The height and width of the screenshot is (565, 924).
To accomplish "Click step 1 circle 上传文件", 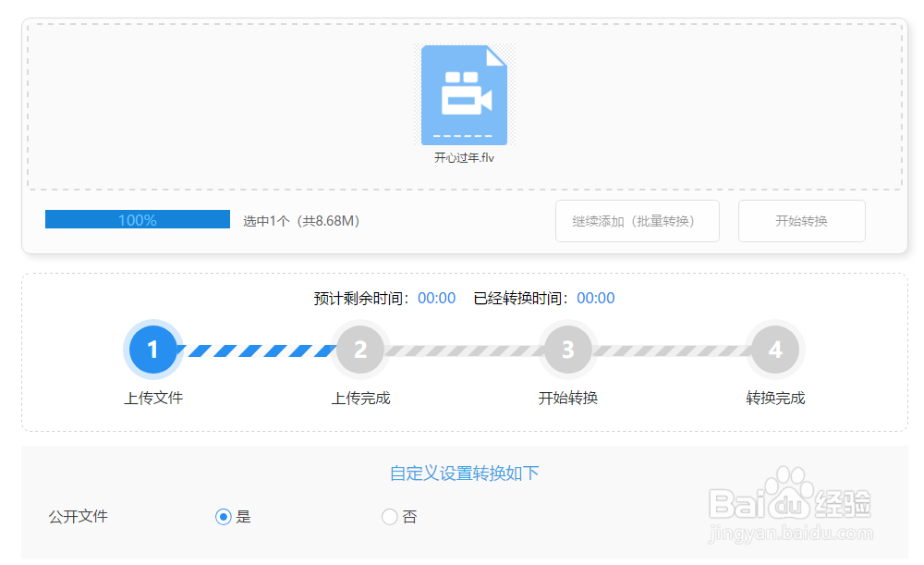I will 152,350.
